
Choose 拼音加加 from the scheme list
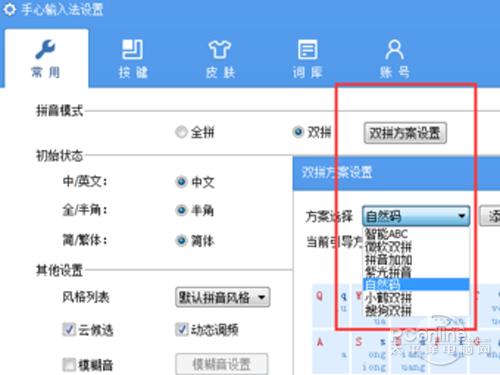(x=416, y=260)
